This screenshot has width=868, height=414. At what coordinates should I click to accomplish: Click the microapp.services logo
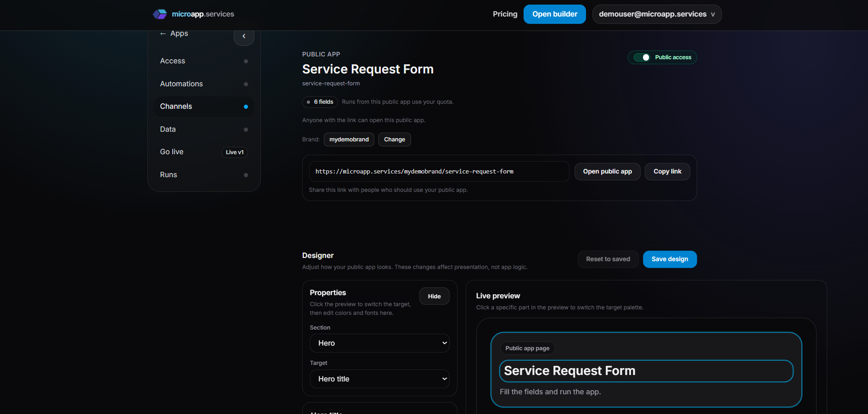193,14
